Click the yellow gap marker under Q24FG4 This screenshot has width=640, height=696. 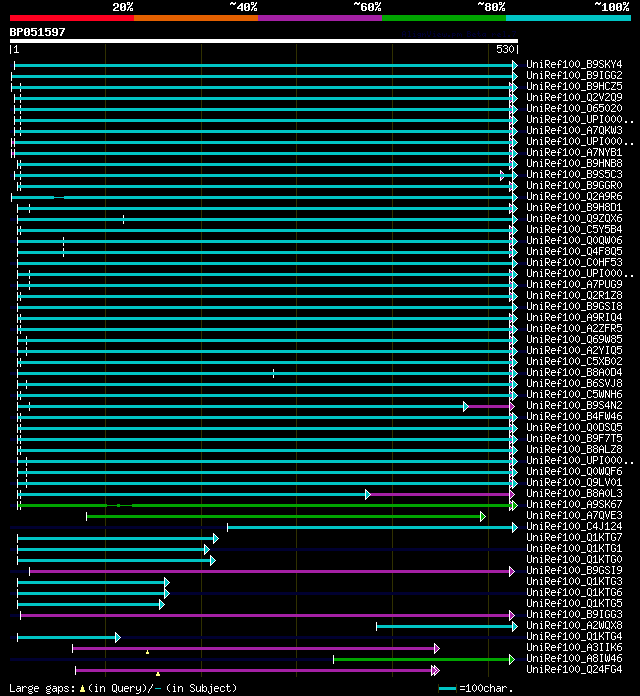click(158, 674)
